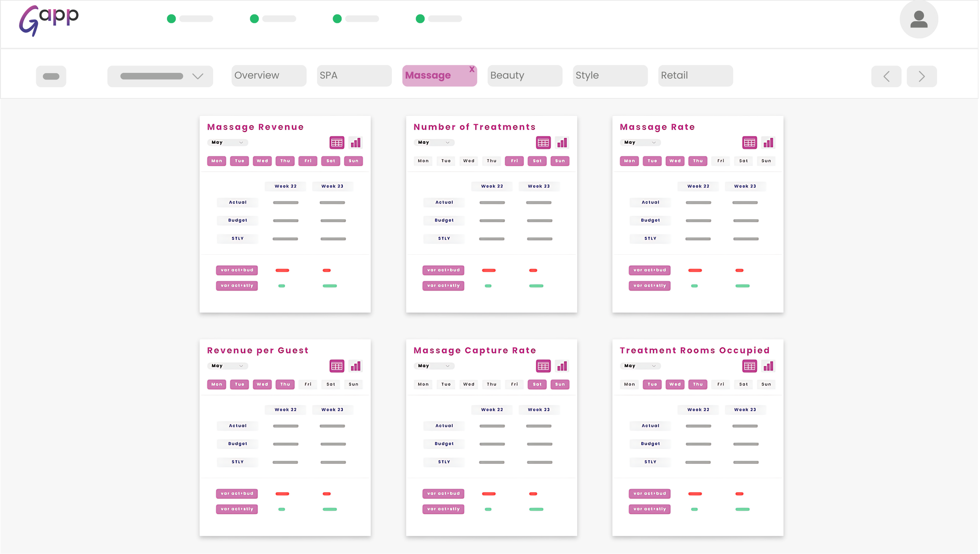
Task: Open the grey selector dropdown beside tabs
Action: 160,76
